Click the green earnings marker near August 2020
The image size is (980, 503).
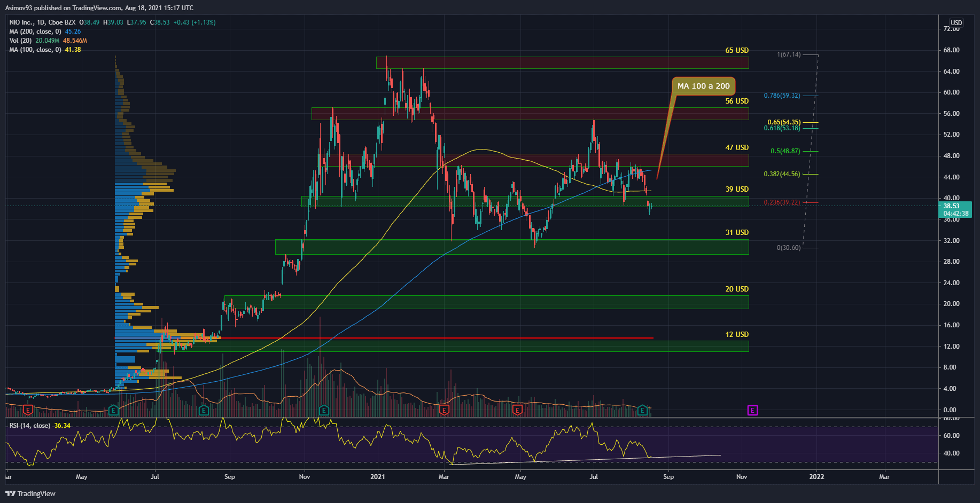204,410
